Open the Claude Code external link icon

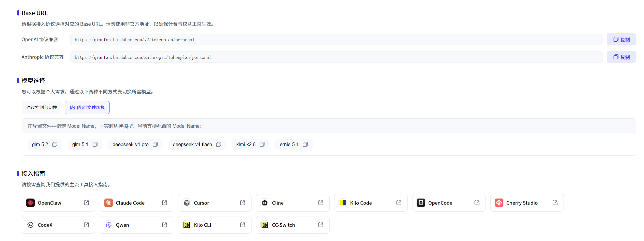point(165,203)
